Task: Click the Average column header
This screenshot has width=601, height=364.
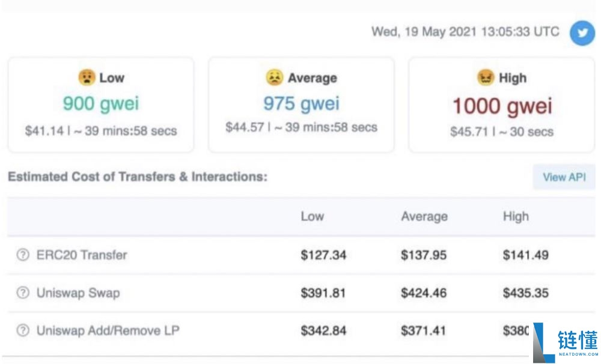Action: coord(424,216)
